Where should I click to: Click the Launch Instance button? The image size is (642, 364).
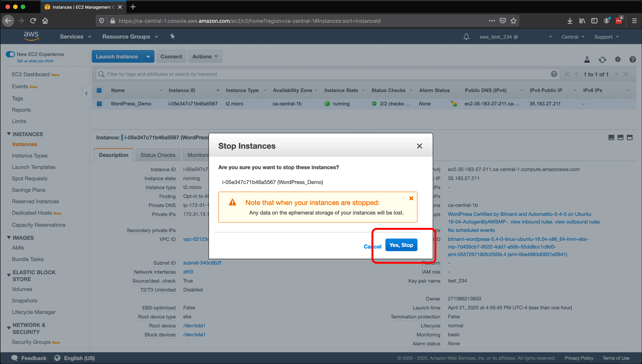pos(117,56)
